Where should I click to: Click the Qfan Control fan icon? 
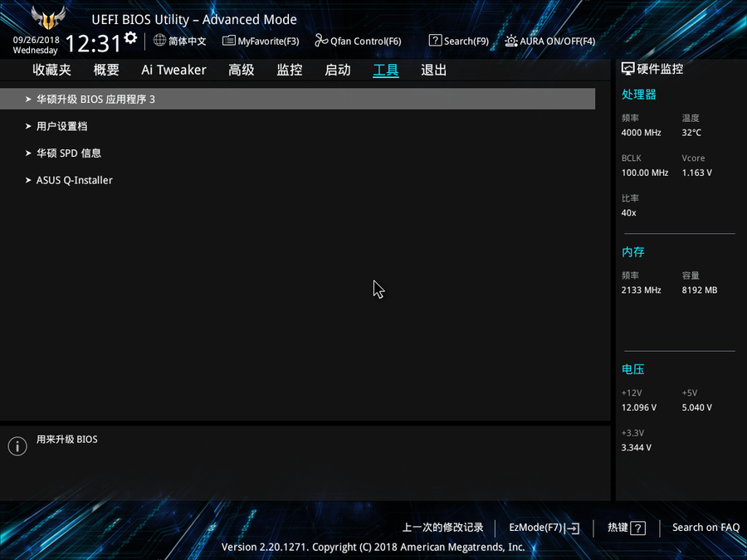[x=321, y=41]
